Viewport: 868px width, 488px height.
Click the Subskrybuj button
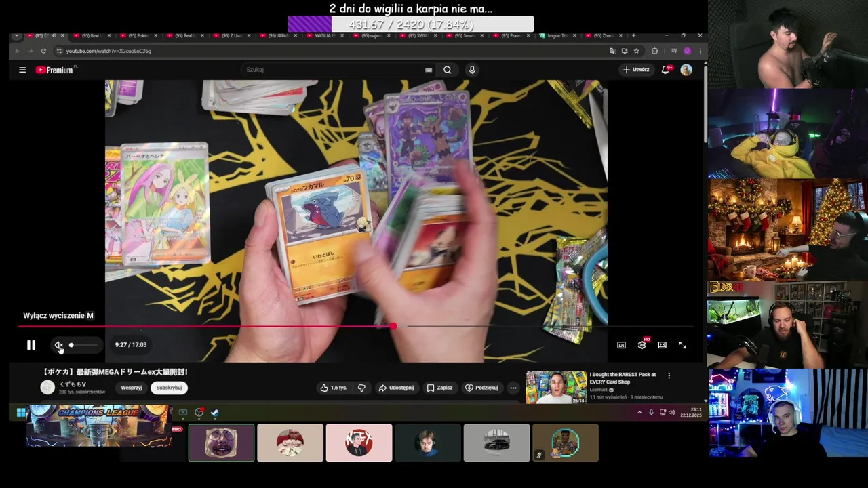pos(169,388)
